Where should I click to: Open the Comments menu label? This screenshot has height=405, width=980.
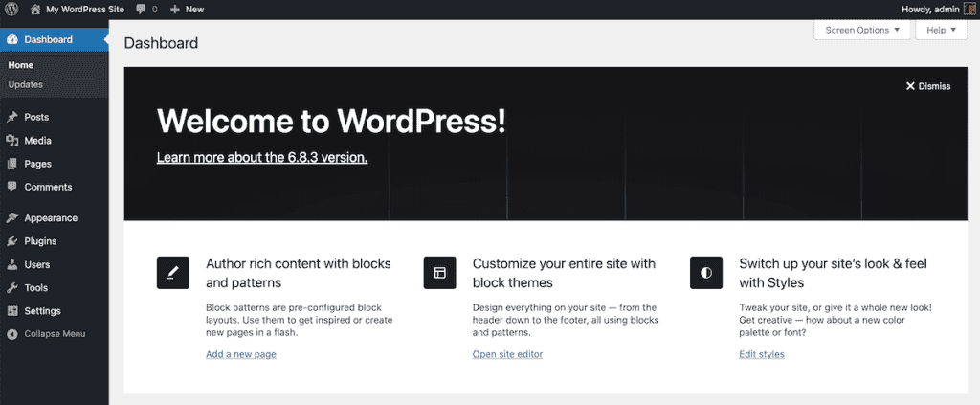tap(48, 187)
